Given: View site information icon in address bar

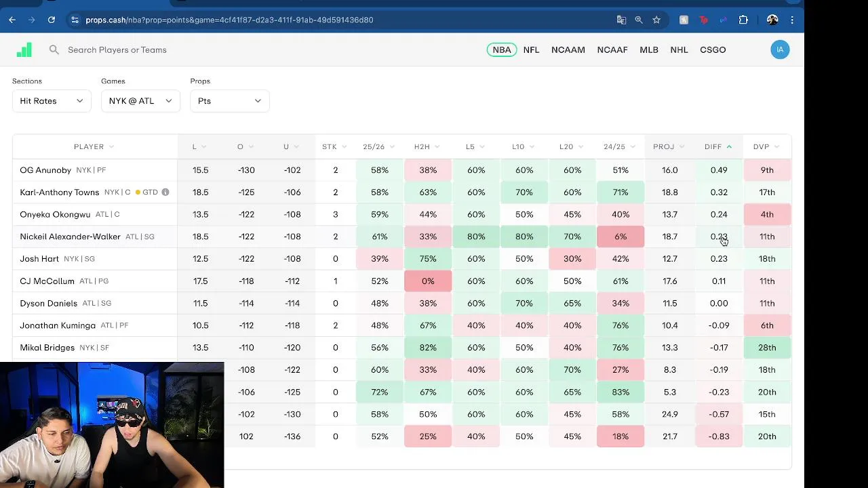Looking at the screenshot, I should point(75,20).
